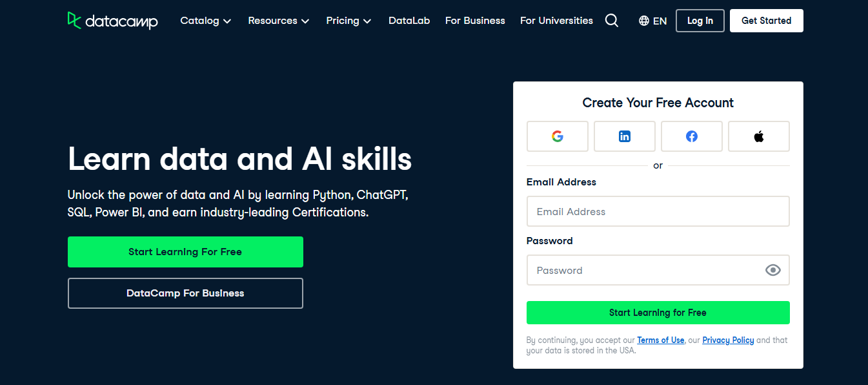The image size is (868, 385).
Task: Click the DataCamp For Business button
Action: click(x=185, y=293)
